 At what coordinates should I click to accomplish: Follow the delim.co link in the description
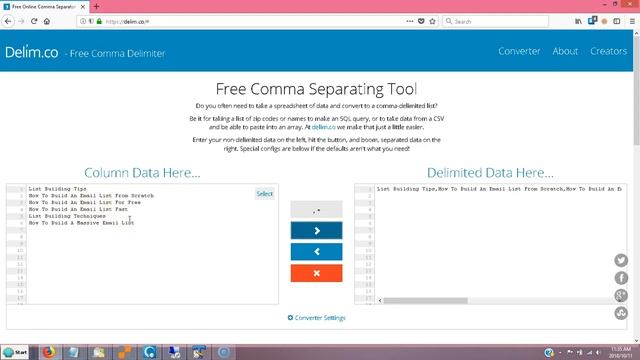point(323,127)
